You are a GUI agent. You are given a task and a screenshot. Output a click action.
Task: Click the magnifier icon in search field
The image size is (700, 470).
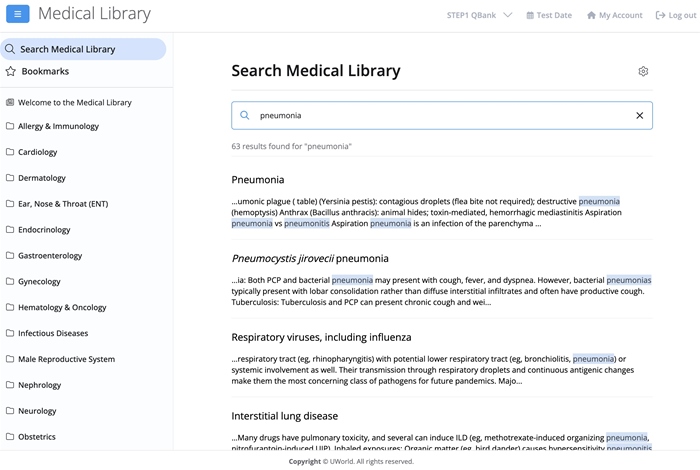(x=245, y=115)
